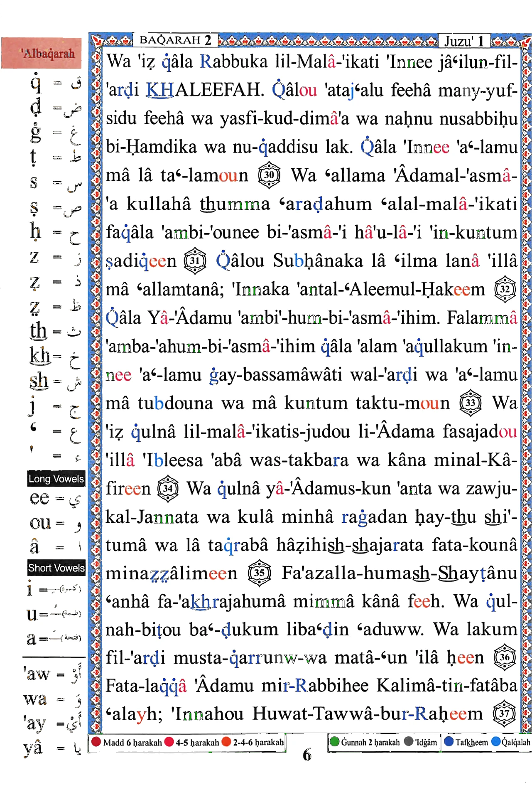The width and height of the screenshot is (532, 785).
Task: Click the verse 32 end marker
Action: click(505, 289)
